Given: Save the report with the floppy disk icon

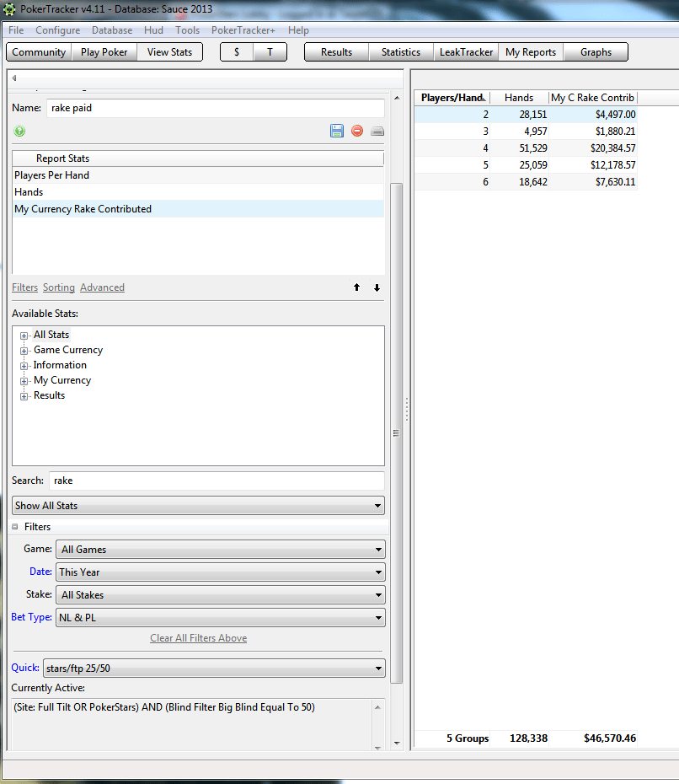Looking at the screenshot, I should click(x=337, y=131).
